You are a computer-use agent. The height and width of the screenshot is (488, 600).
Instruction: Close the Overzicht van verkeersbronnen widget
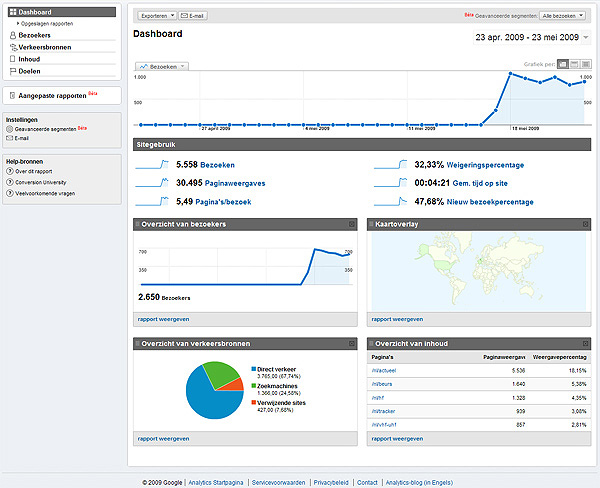[x=352, y=344]
